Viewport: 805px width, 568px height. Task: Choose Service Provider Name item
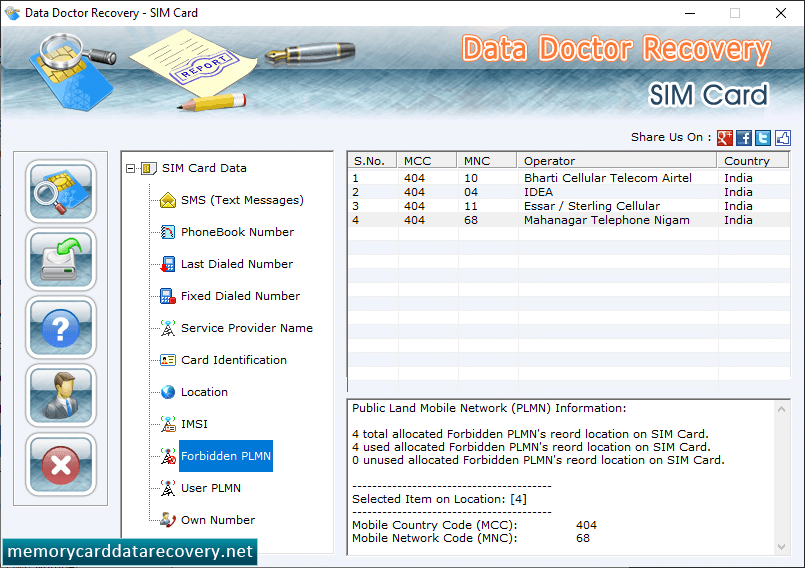click(246, 328)
